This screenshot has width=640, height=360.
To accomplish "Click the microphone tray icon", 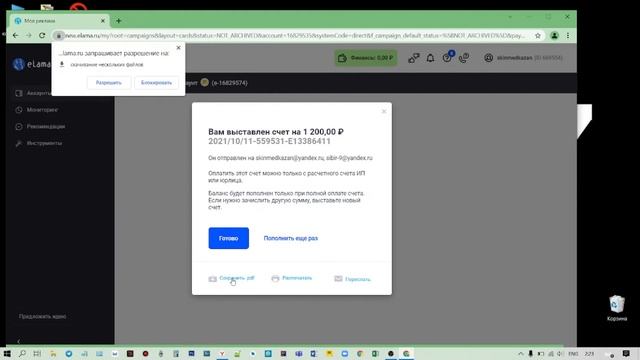I will 531,353.
